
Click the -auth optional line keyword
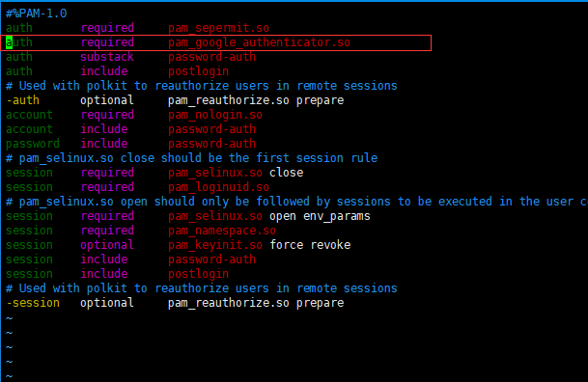coord(22,100)
